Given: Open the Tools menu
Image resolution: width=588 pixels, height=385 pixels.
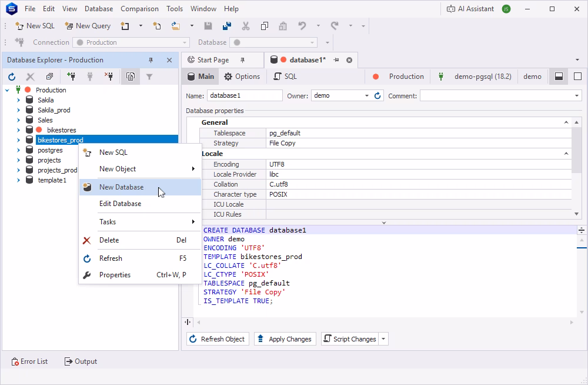Looking at the screenshot, I should coord(175,9).
